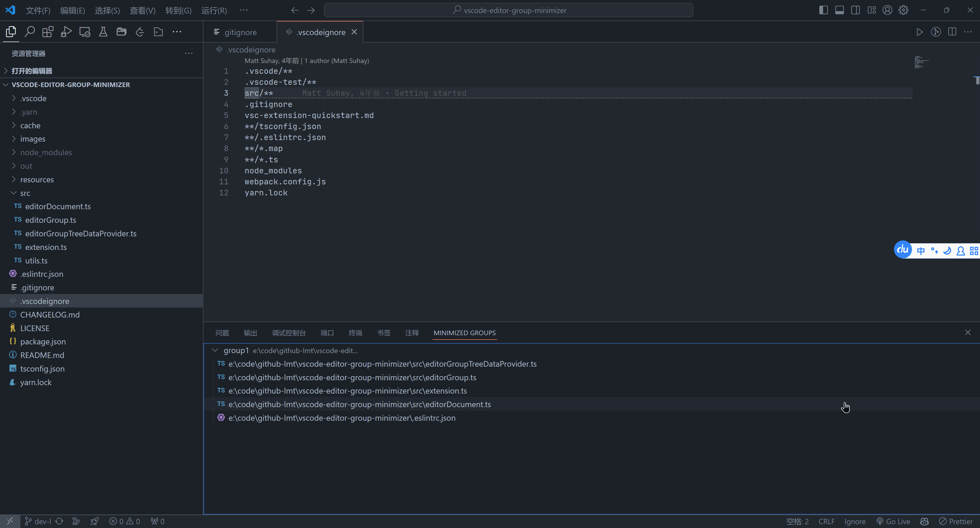Switch to the MINIMIZED GROUPS panel tab
Image resolution: width=980 pixels, height=528 pixels.
464,333
